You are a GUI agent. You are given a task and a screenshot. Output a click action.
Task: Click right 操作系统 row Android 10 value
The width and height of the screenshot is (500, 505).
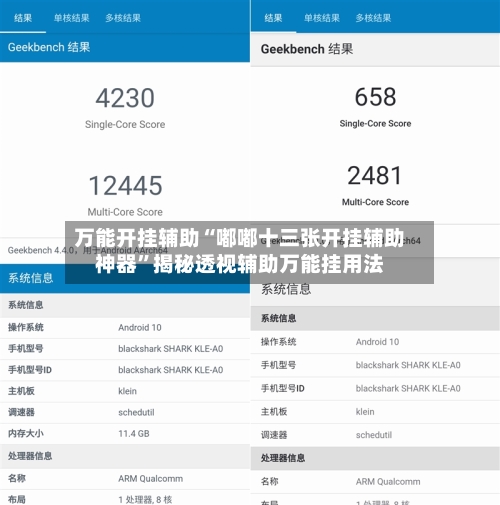pos(377,342)
